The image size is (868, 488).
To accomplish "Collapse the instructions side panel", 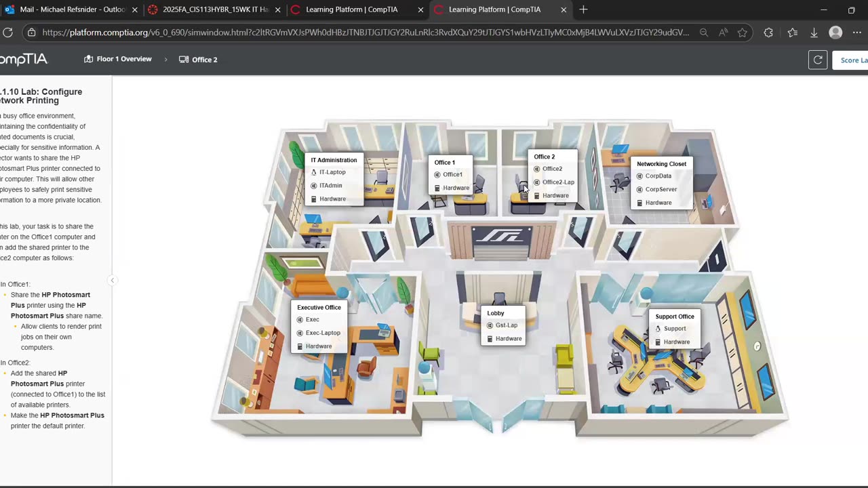I will 113,280.
